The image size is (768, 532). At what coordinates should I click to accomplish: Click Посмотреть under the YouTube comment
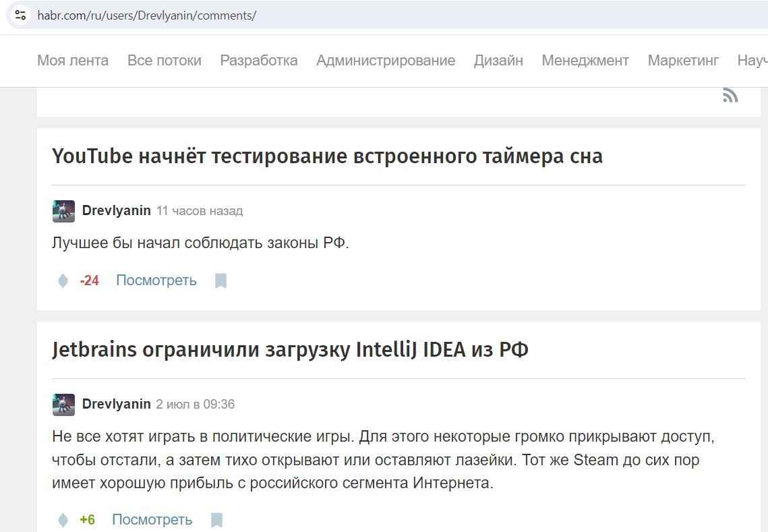[156, 280]
